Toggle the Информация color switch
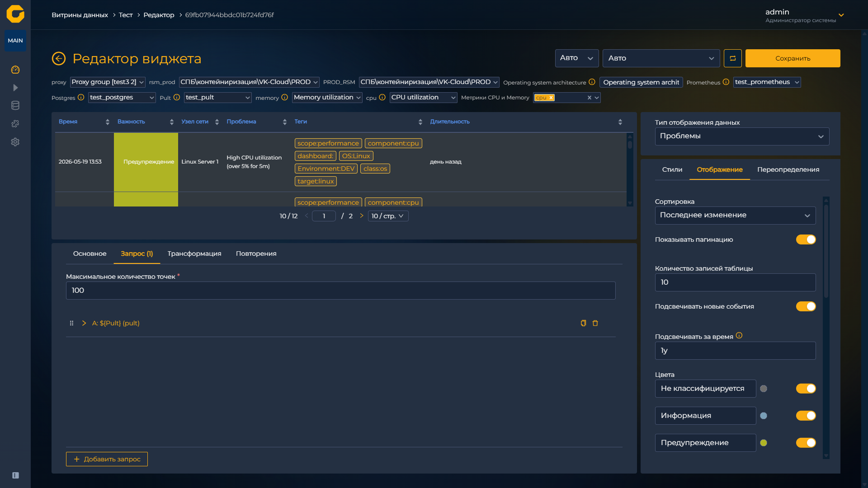 (x=806, y=416)
